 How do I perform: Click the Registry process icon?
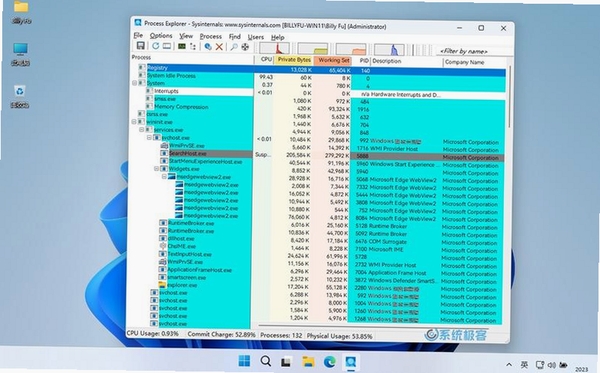pyautogui.click(x=142, y=68)
